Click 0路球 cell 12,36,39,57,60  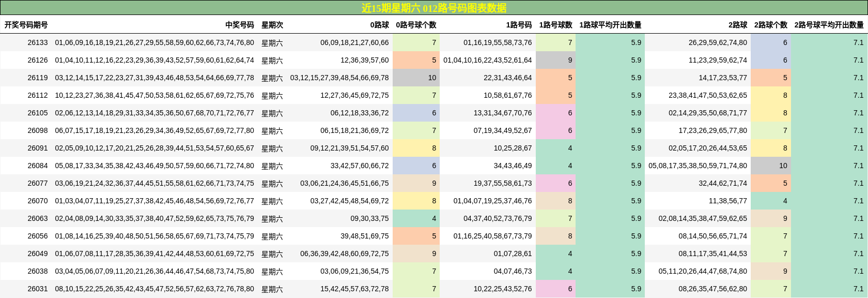[365, 60]
